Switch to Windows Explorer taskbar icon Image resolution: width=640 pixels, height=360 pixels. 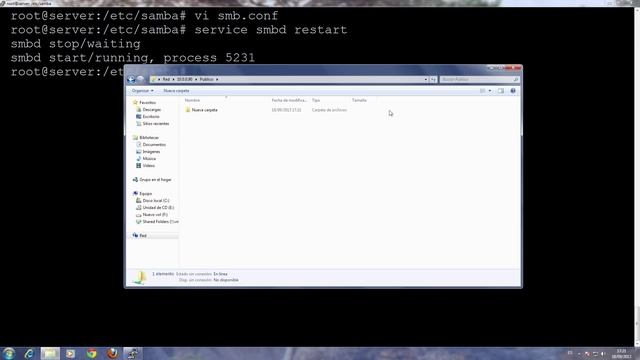click(x=50, y=353)
